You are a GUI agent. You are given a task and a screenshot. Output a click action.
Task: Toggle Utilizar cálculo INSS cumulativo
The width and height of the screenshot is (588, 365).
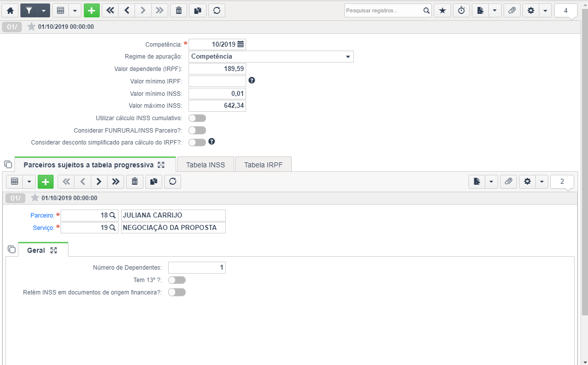coord(197,118)
